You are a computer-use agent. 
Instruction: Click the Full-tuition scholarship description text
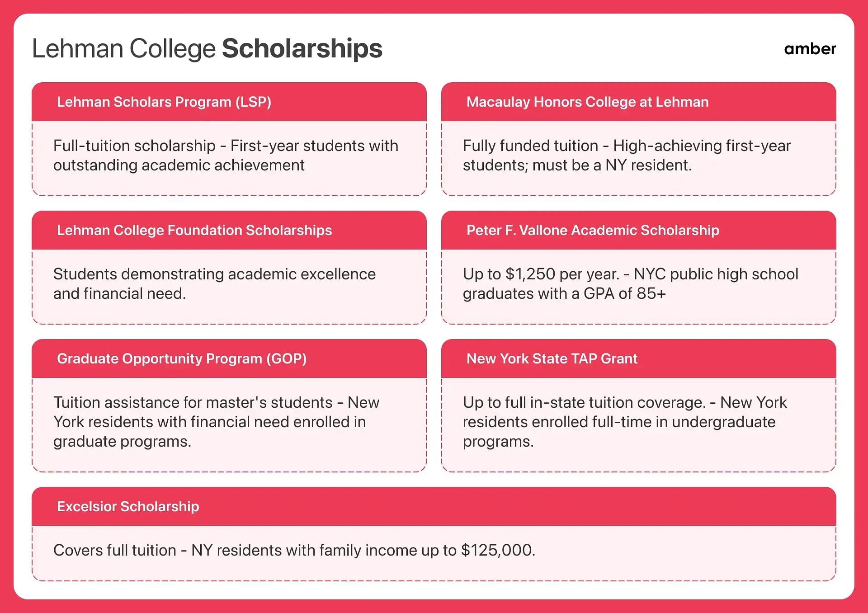click(x=226, y=156)
